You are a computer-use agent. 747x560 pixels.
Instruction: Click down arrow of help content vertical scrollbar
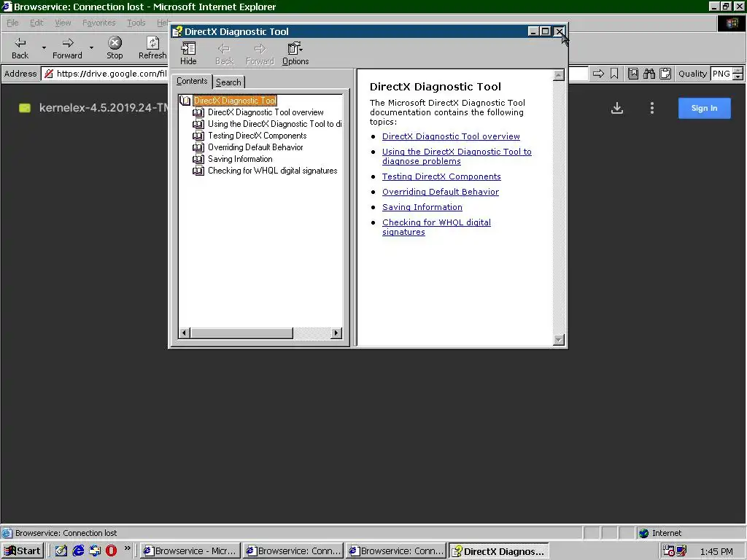pyautogui.click(x=559, y=340)
